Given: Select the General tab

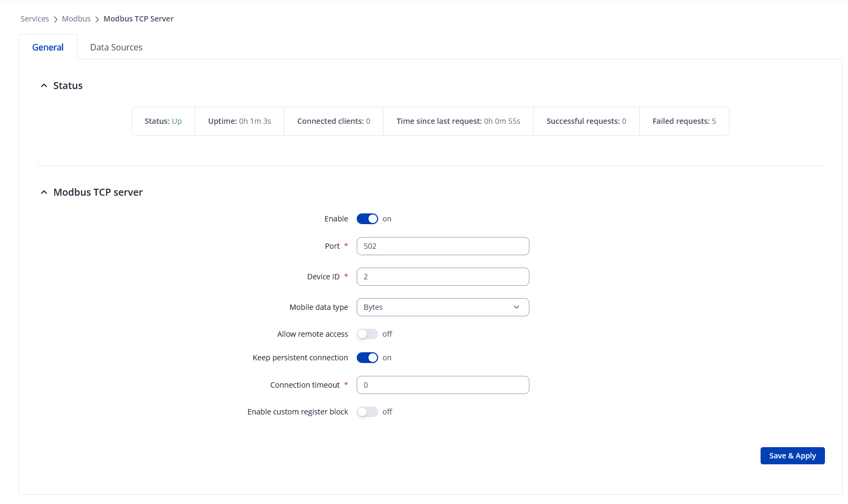Looking at the screenshot, I should tap(48, 47).
